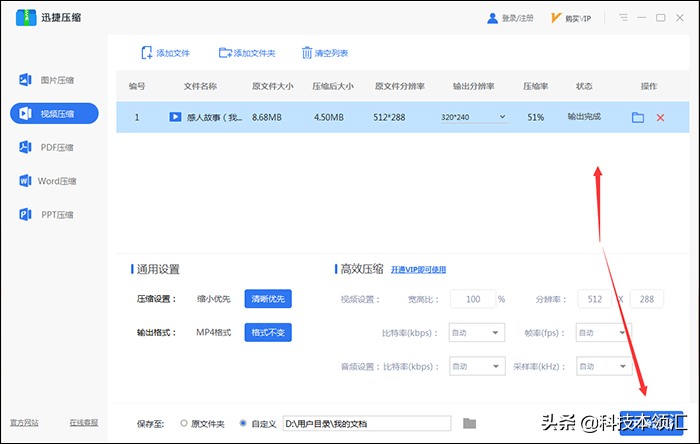Browse save folder icon

469,423
